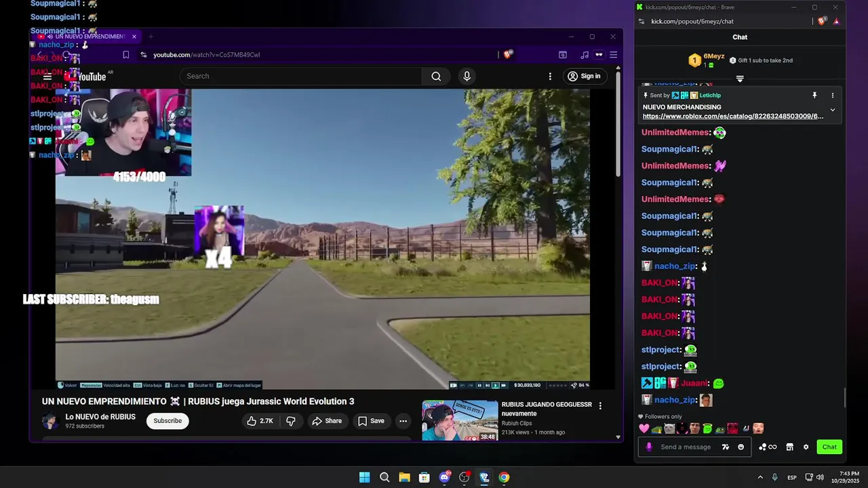Open taskbar Search
The width and height of the screenshot is (868, 488).
coord(384,477)
